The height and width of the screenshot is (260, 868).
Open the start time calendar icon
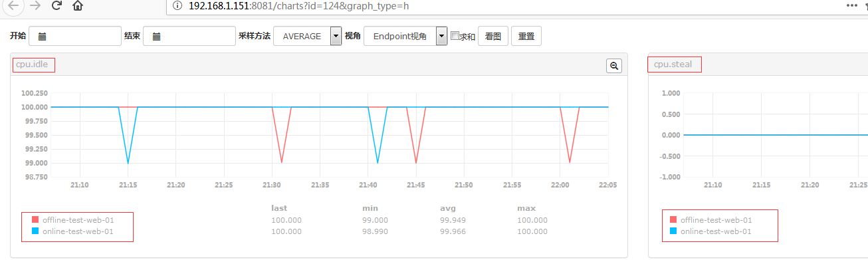pos(42,37)
